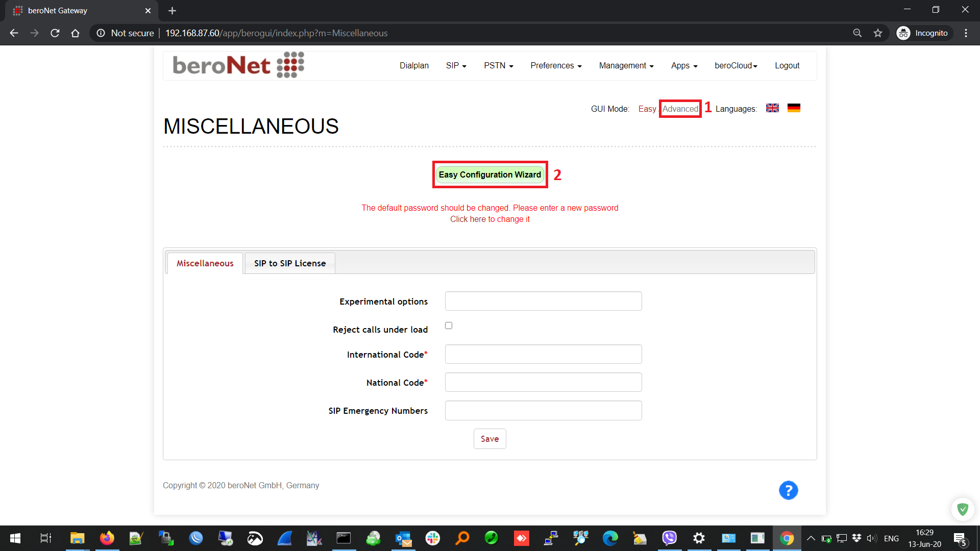This screenshot has height=551, width=980.
Task: Switch language to the German flag
Action: click(794, 108)
